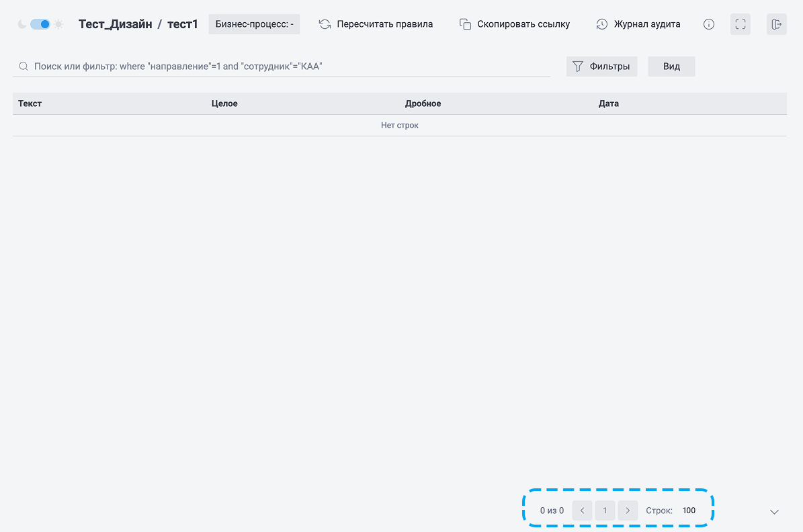803x532 pixels.
Task: Click Пересчитать правила button
Action: tap(376, 24)
